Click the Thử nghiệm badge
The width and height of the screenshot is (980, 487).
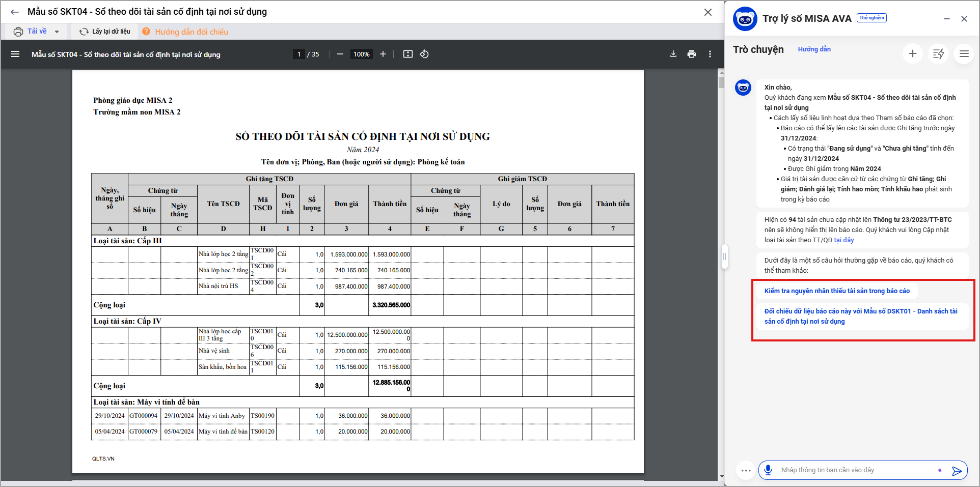point(872,18)
